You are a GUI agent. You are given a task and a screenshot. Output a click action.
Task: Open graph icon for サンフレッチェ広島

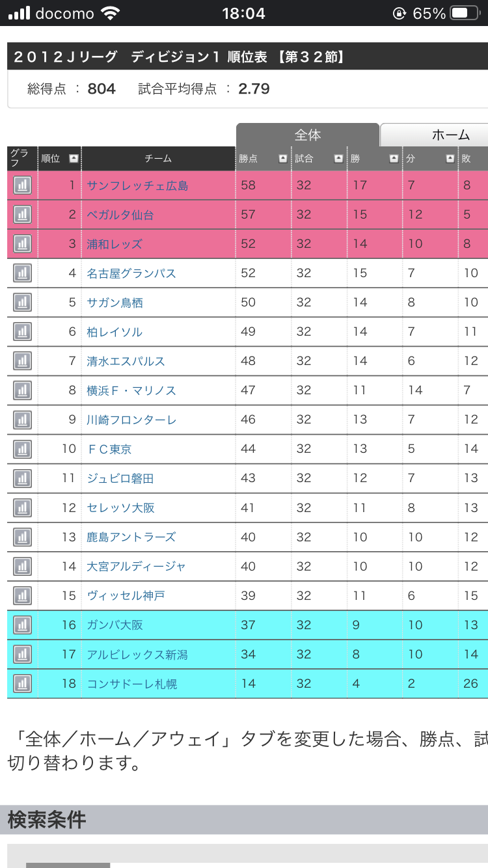coord(22,185)
